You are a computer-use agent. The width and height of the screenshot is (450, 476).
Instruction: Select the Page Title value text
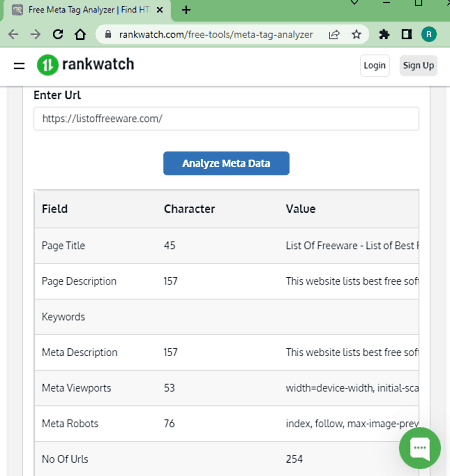tap(352, 246)
